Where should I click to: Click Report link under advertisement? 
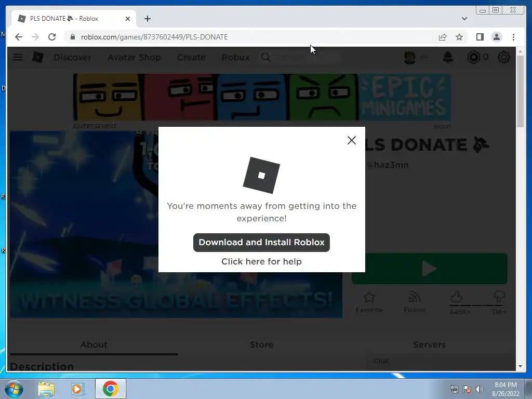(x=442, y=126)
